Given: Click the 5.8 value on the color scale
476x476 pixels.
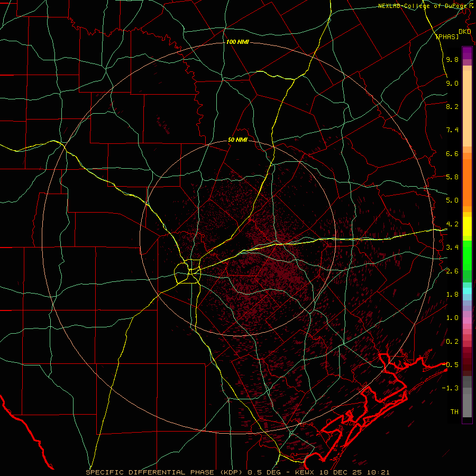Looking at the screenshot, I should [x=452, y=177].
